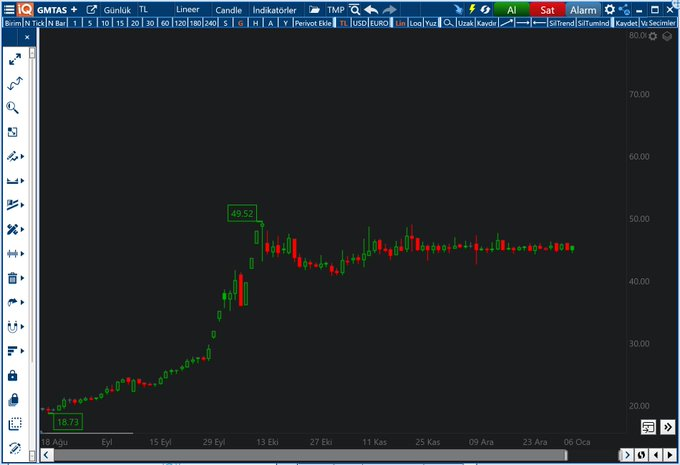Click SilTrend to delete trend lines
The width and height of the screenshot is (680, 465).
(562, 23)
